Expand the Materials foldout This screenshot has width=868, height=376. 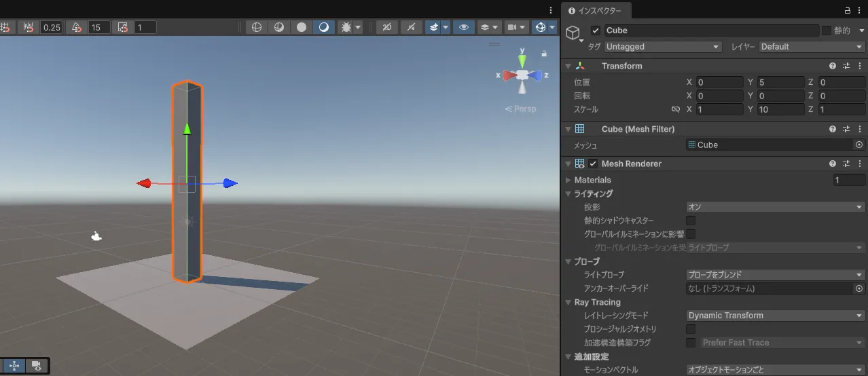point(568,180)
